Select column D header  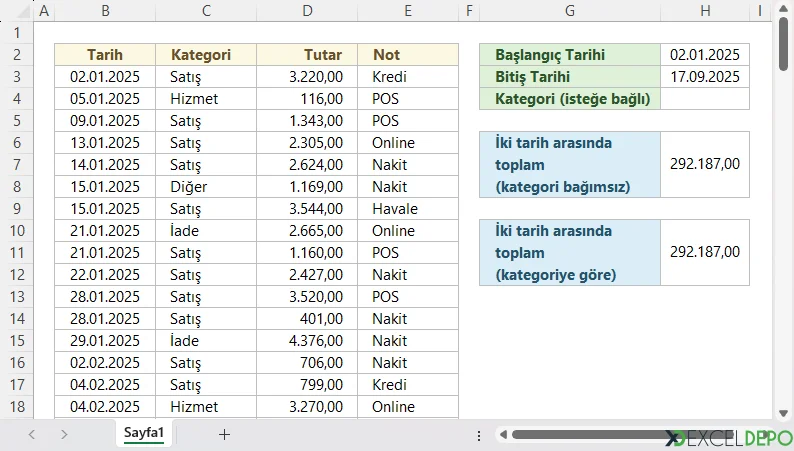coord(307,11)
